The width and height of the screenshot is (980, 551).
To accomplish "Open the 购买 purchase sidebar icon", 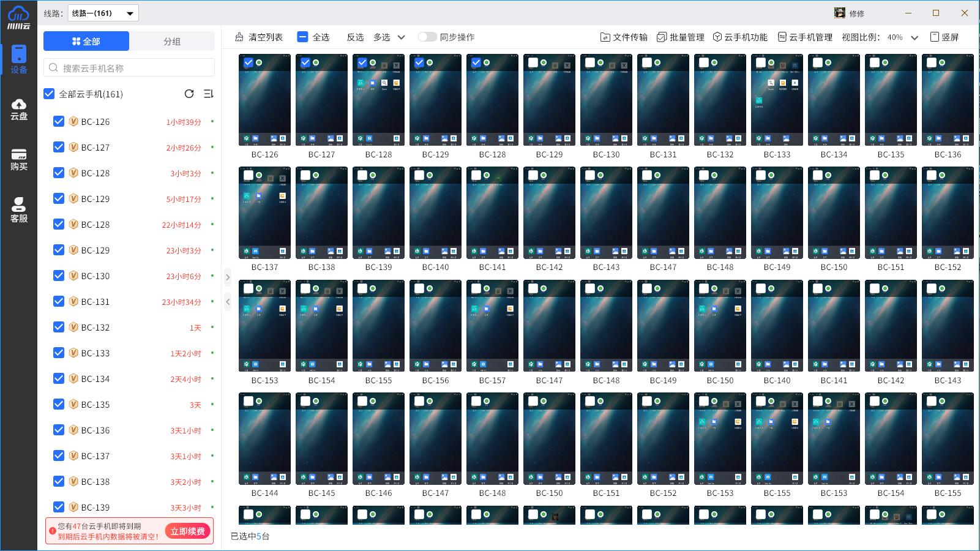I will click(x=19, y=158).
